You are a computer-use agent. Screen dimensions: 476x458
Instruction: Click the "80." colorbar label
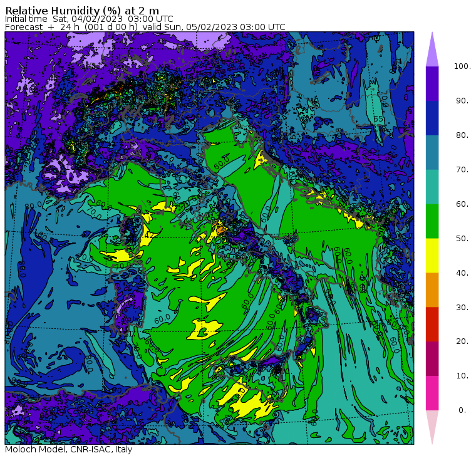(462, 135)
